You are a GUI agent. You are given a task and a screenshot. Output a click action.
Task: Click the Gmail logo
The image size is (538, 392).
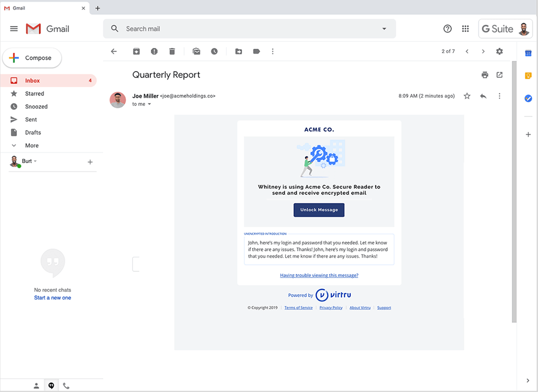tap(48, 29)
